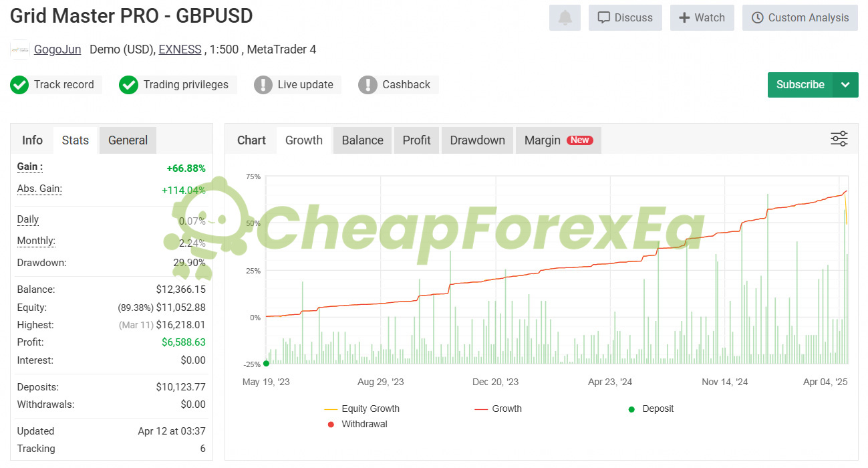Screen dimensions: 868x468
Task: Toggle Deposit legend entry
Action: (x=651, y=408)
